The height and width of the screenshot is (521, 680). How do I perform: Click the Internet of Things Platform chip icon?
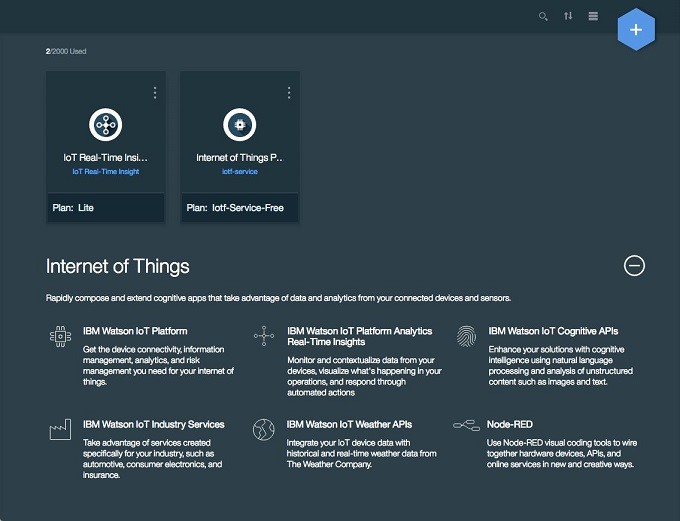tap(239, 125)
